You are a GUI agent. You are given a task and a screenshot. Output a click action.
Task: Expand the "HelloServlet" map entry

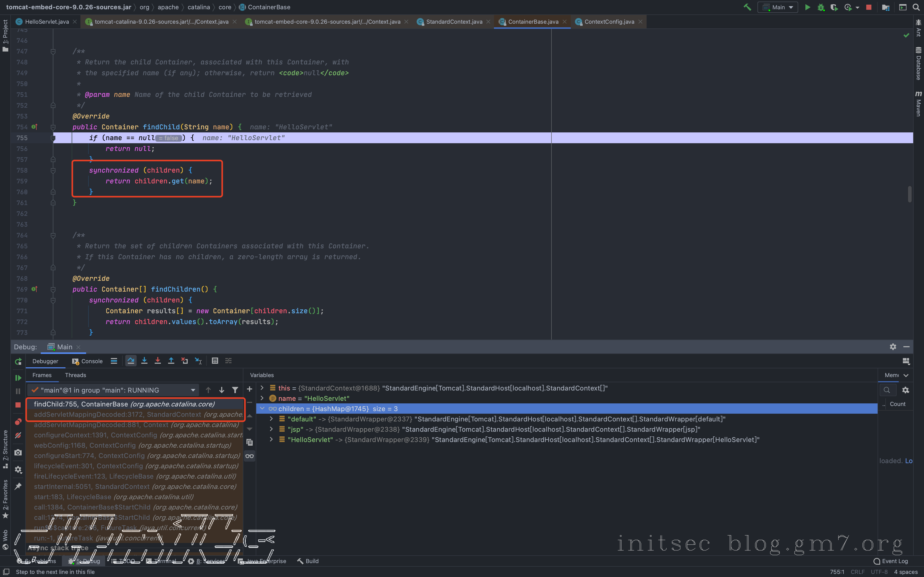(271, 440)
